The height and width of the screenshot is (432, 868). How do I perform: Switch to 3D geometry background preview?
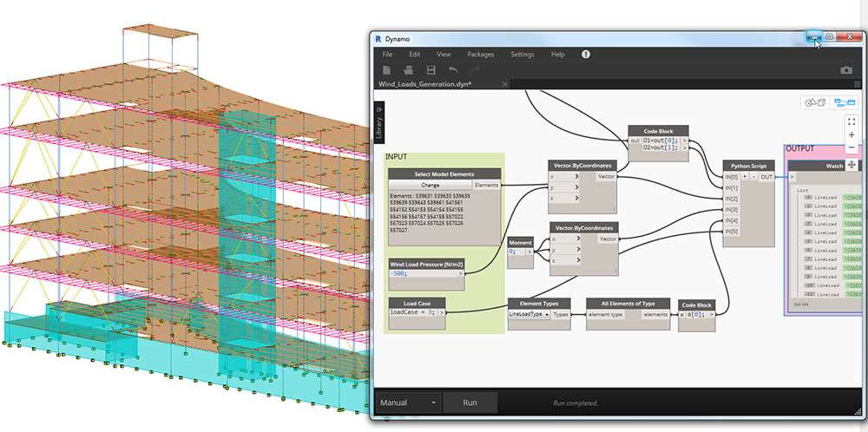pos(815,102)
